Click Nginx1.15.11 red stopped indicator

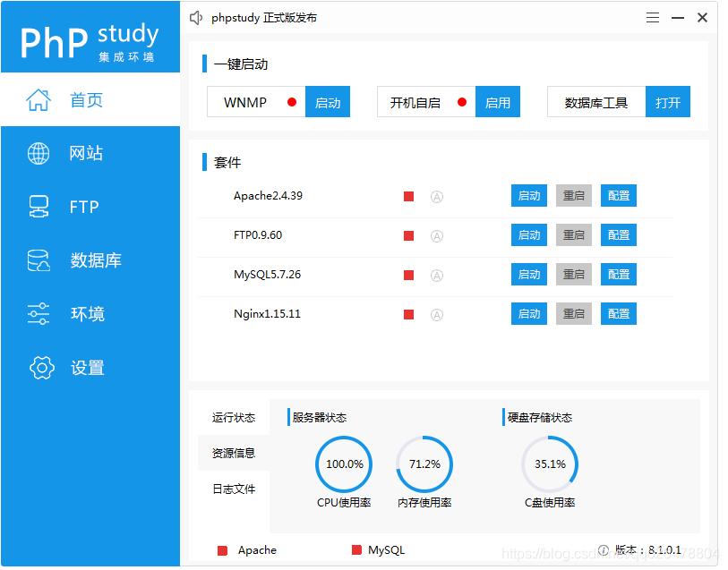(409, 315)
